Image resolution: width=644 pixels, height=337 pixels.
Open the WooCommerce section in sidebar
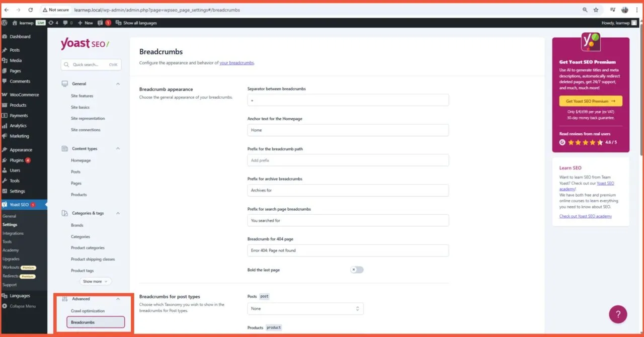click(x=24, y=94)
